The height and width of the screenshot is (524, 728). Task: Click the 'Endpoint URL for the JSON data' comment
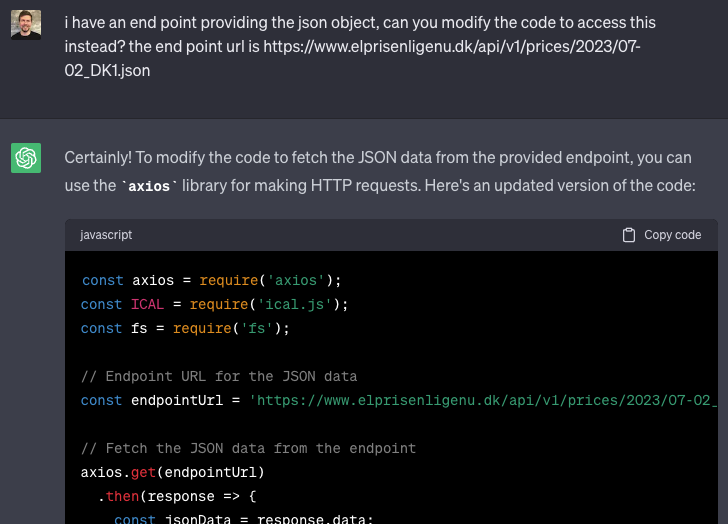click(x=219, y=376)
